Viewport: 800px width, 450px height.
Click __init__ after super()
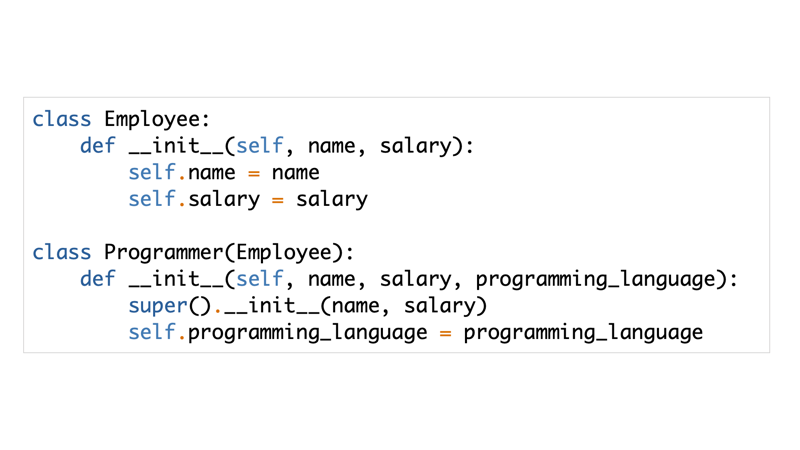point(272,306)
